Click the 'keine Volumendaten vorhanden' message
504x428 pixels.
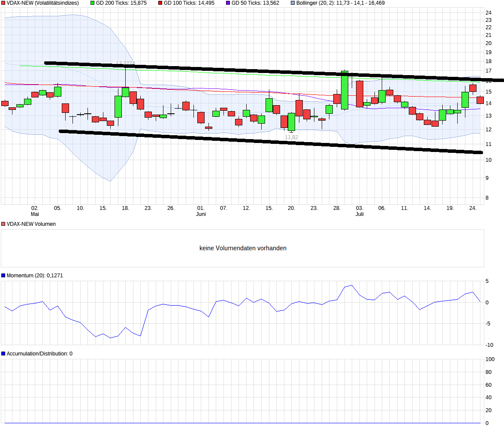tap(243, 248)
